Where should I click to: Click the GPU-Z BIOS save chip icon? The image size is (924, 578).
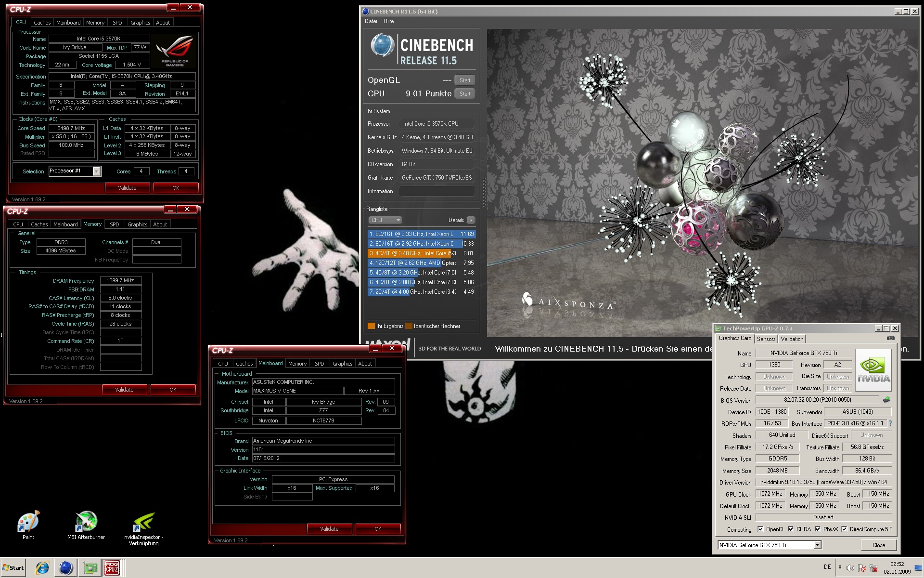[x=886, y=400]
